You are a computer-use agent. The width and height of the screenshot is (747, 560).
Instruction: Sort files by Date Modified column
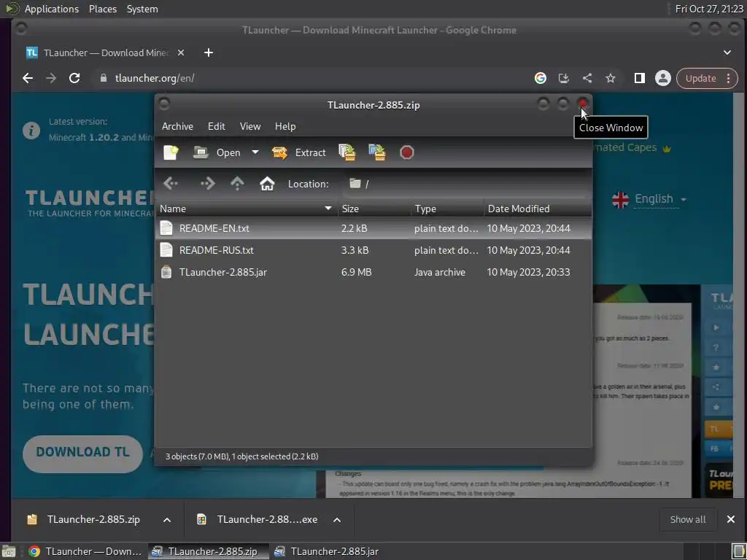538,209
